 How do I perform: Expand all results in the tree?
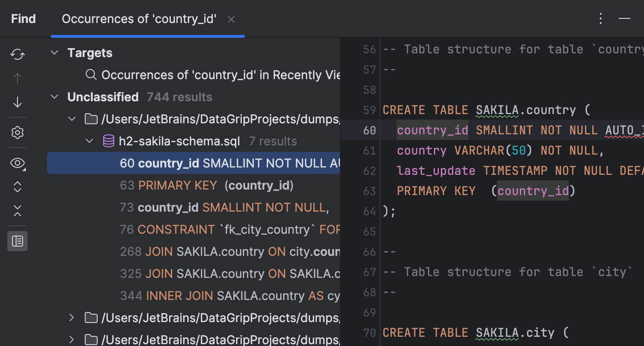[17, 187]
